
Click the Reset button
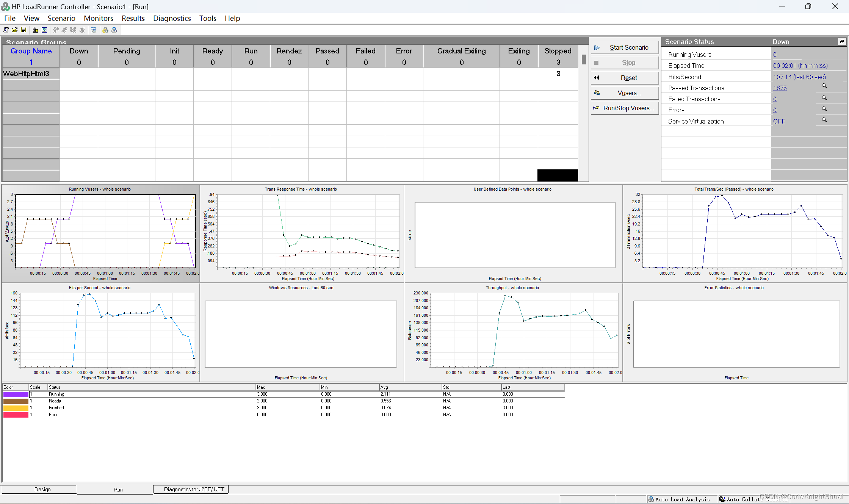point(625,78)
